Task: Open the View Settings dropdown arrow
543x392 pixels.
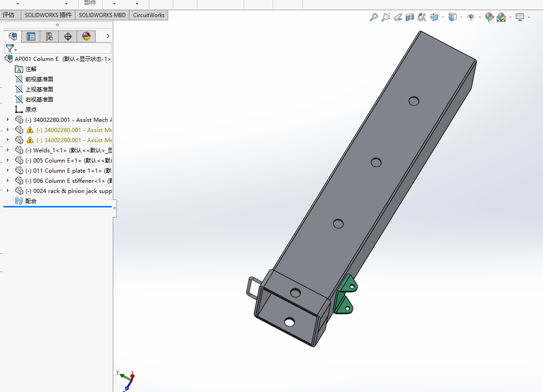Action: 529,17
